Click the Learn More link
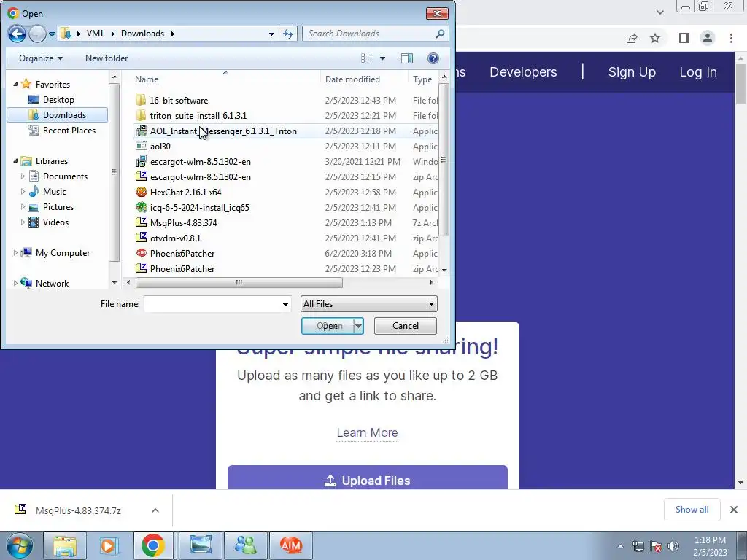The width and height of the screenshot is (747, 560). pyautogui.click(x=368, y=432)
